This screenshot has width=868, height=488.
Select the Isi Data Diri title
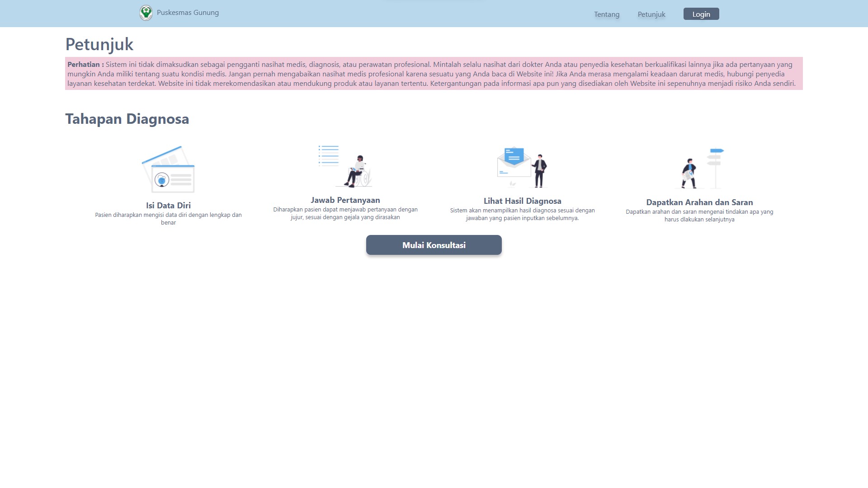168,206
